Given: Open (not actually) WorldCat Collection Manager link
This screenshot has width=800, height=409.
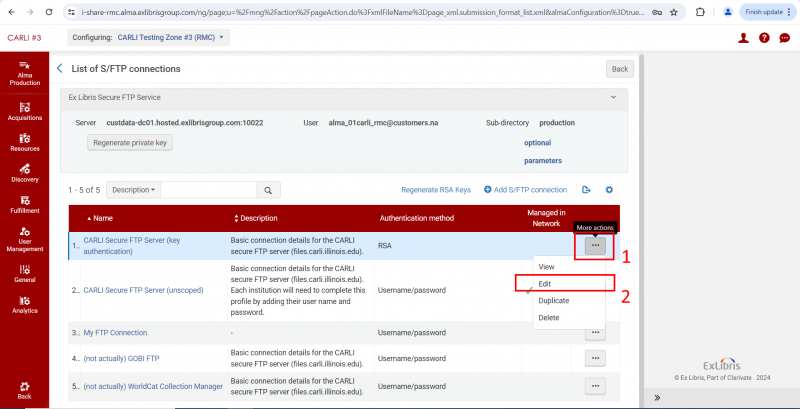Looking at the screenshot, I should coord(153,387).
